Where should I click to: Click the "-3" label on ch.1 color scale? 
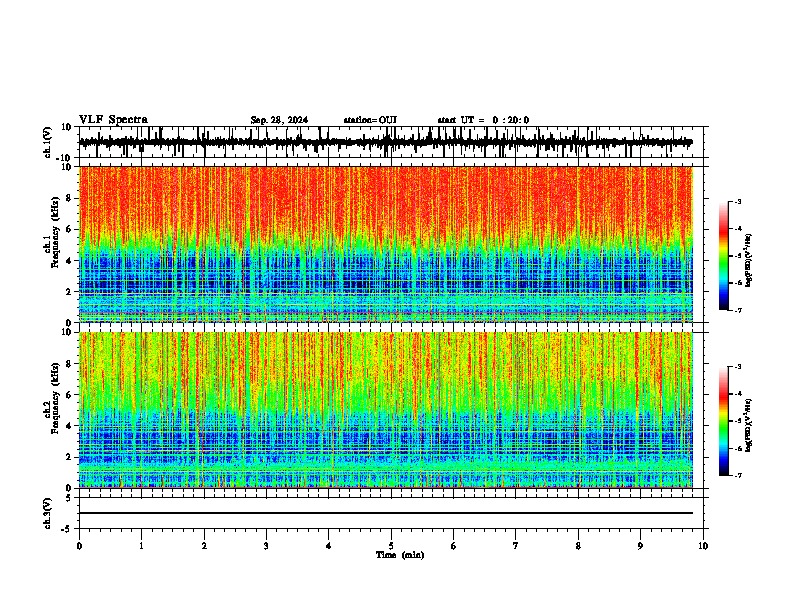click(737, 201)
